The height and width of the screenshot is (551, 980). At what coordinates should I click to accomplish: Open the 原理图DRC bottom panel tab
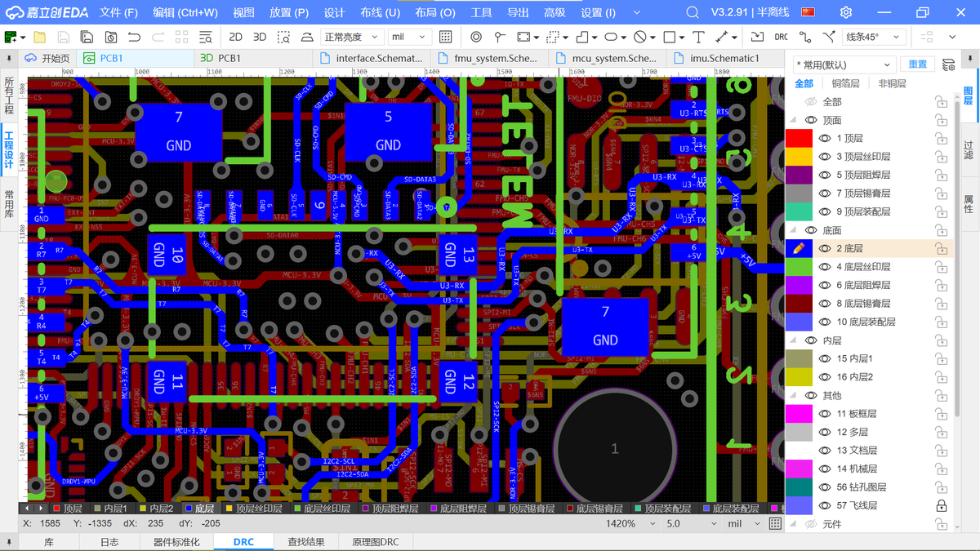[x=376, y=542]
